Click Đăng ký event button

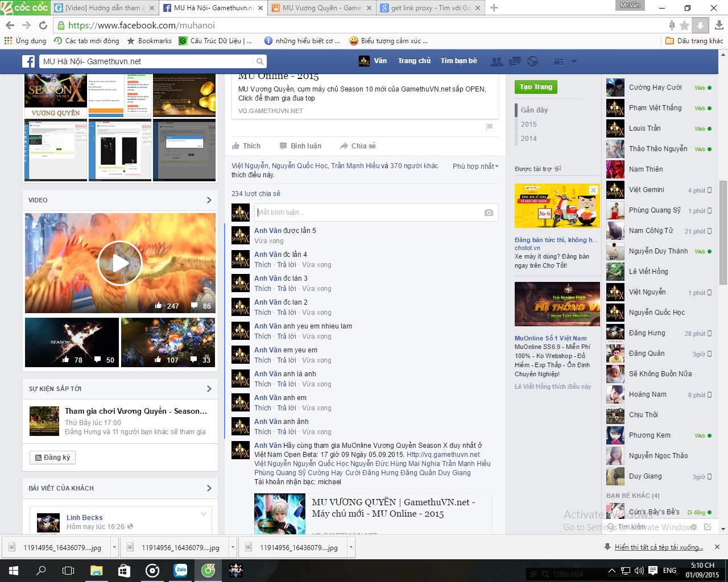coord(52,458)
